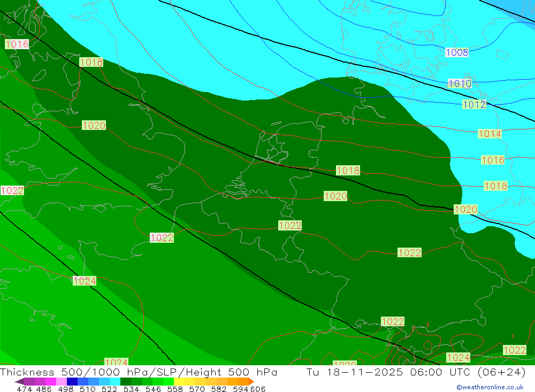Click the '06:00 UTC (06+24)' time label

click(x=467, y=372)
